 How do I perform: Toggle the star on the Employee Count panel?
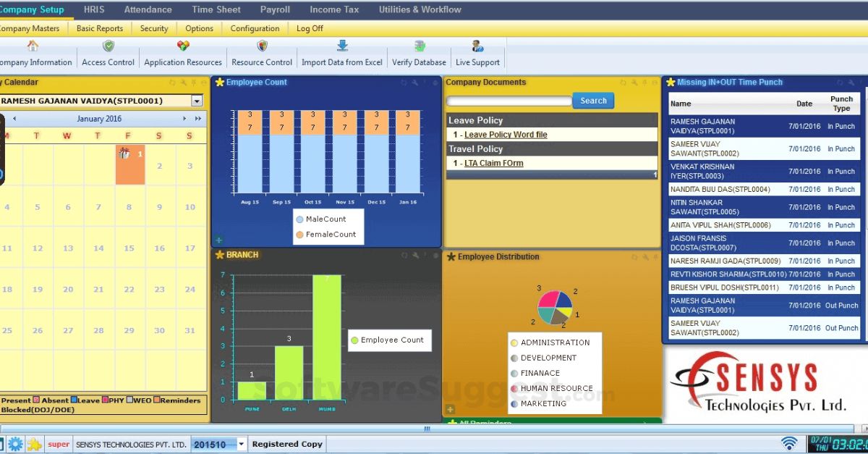tap(218, 83)
